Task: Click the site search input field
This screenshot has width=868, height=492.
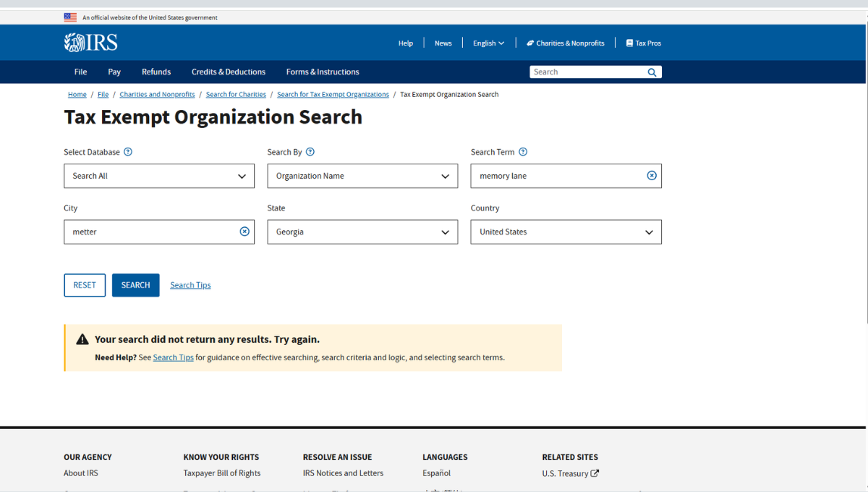Action: click(x=587, y=72)
